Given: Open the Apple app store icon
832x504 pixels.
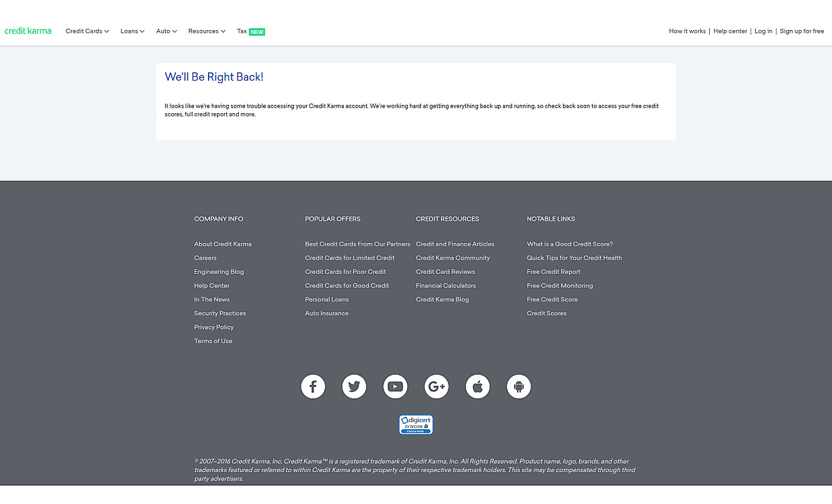Looking at the screenshot, I should click(x=477, y=386).
